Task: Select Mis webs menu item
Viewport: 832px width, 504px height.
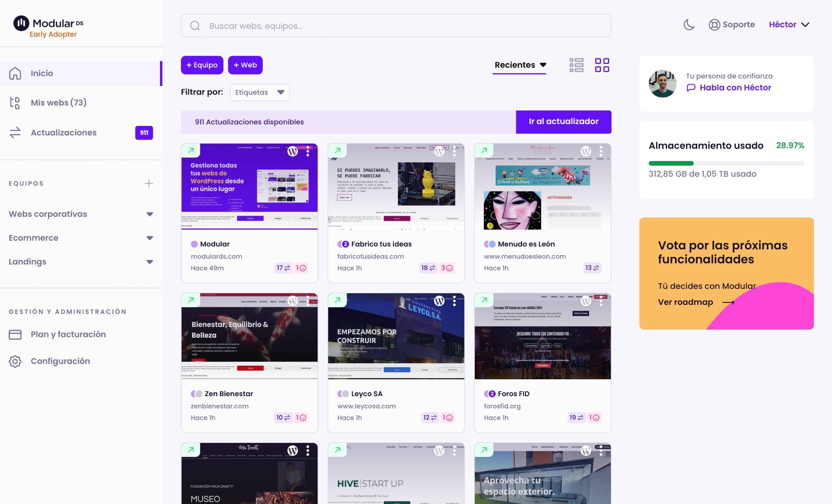Action: [58, 102]
